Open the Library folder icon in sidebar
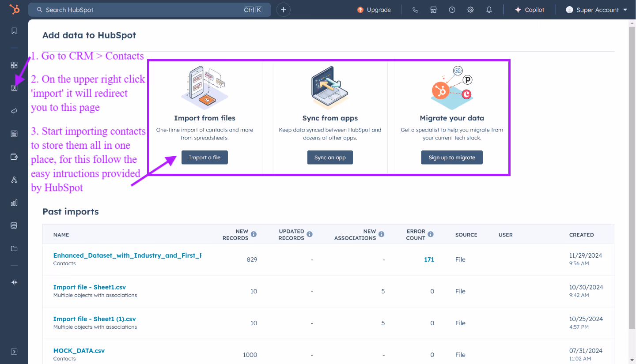Image resolution: width=636 pixels, height=364 pixels. pyautogui.click(x=14, y=248)
